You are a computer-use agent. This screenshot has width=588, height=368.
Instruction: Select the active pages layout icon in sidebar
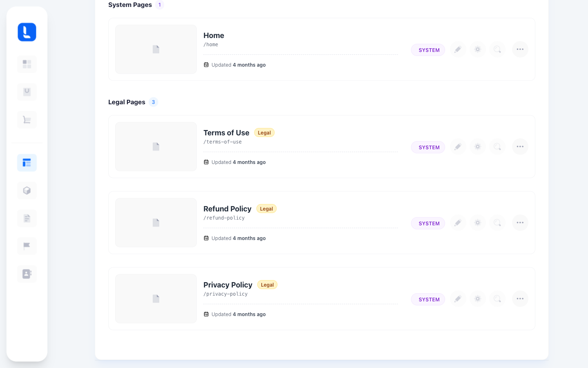[x=27, y=163]
